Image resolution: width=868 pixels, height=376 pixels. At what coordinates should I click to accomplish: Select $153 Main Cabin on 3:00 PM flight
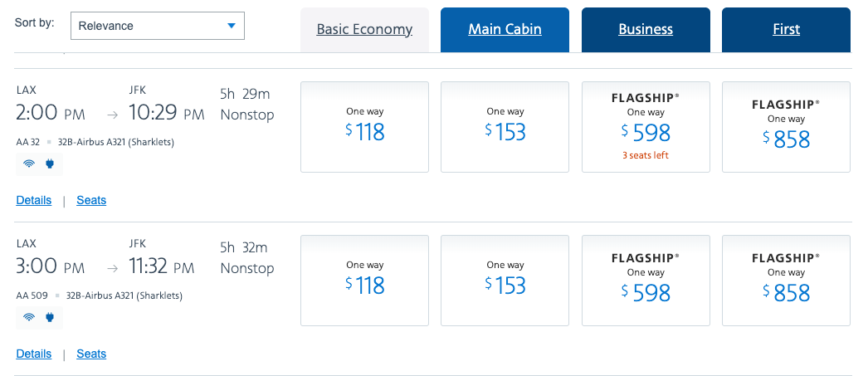click(x=505, y=281)
